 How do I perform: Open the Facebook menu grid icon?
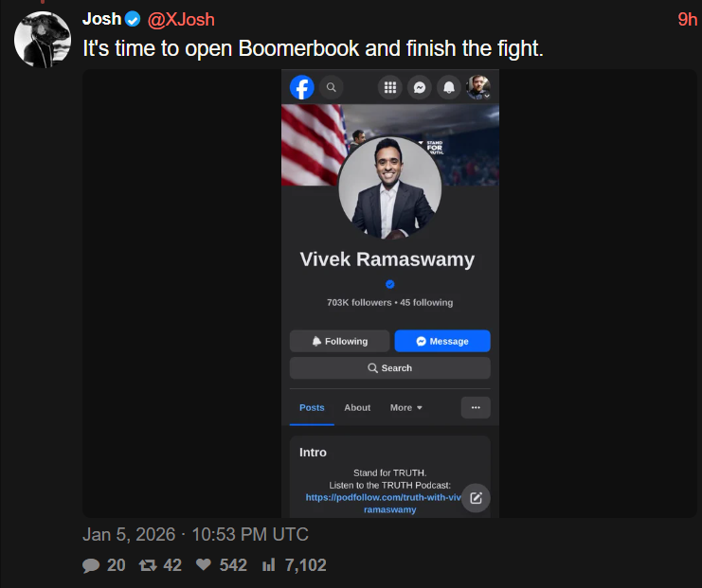390,87
